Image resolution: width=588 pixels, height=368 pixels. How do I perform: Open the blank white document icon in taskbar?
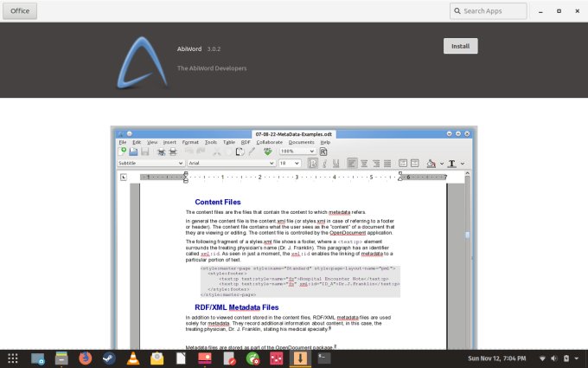181,358
